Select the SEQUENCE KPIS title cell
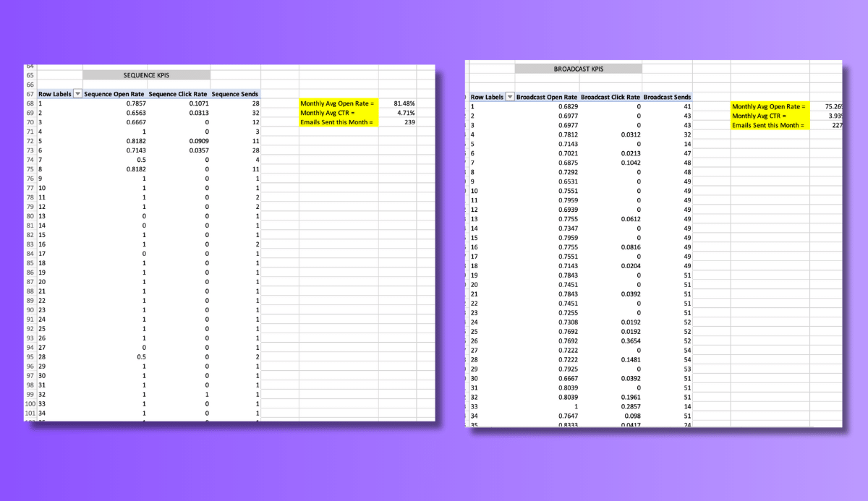The image size is (868, 501). tap(147, 75)
